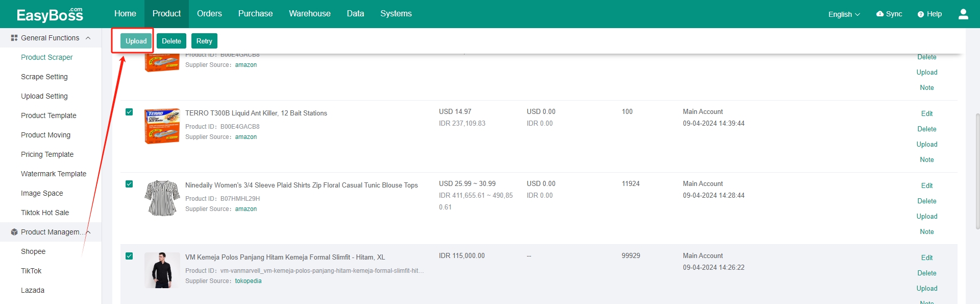Click the VM Kemeja Polos Panjang title
The image size is (980, 304).
[285, 258]
